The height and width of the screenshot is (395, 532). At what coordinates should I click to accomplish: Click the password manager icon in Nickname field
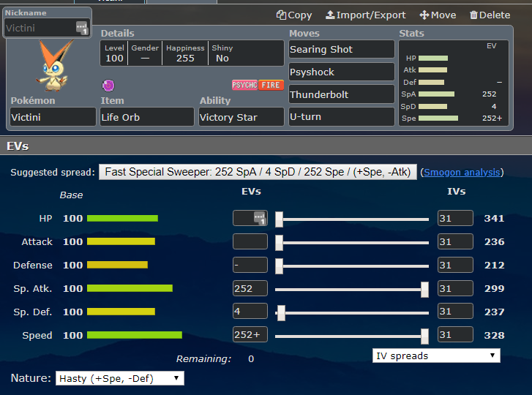tap(81, 28)
